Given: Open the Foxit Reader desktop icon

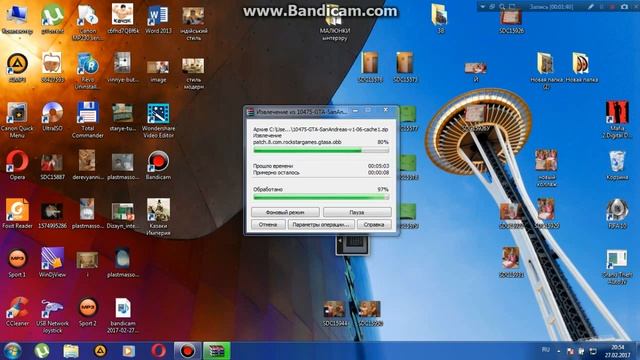Looking at the screenshot, I should coord(17,213).
